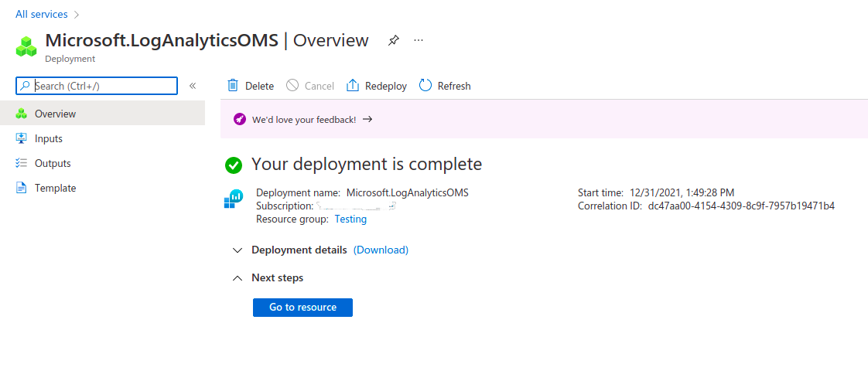Click the Overview cubes icon in sidebar

(21, 114)
